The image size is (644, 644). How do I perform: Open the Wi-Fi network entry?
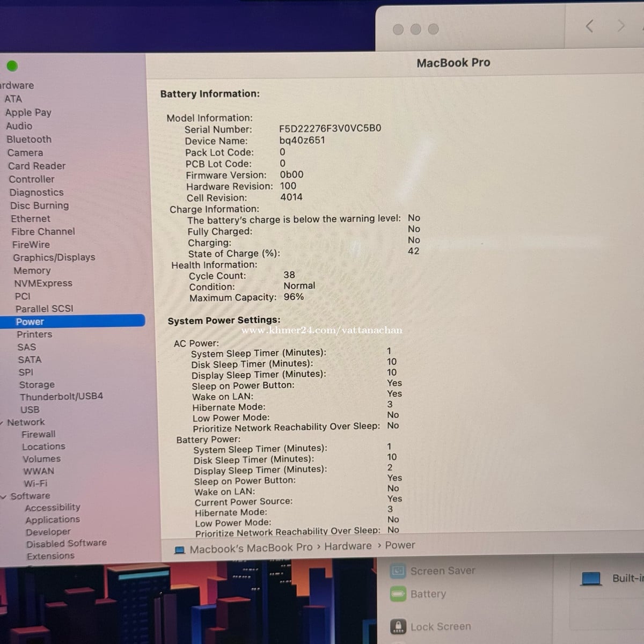pos(35,483)
